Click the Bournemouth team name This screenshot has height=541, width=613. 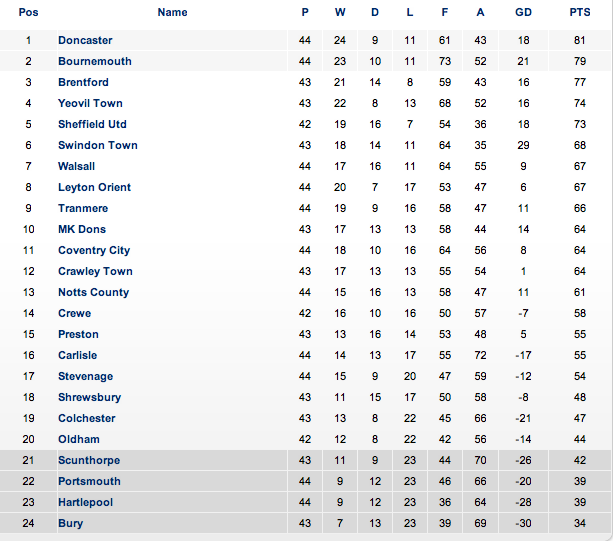(94, 61)
